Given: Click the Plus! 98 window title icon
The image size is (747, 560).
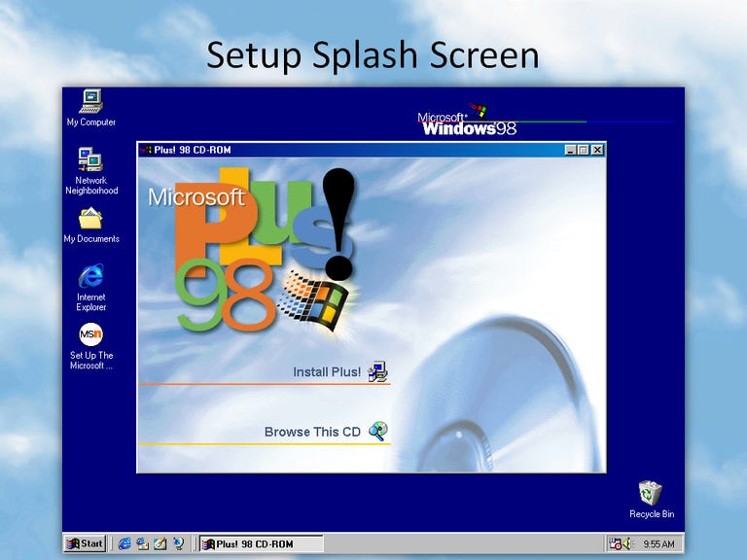Looking at the screenshot, I should coord(146,150).
